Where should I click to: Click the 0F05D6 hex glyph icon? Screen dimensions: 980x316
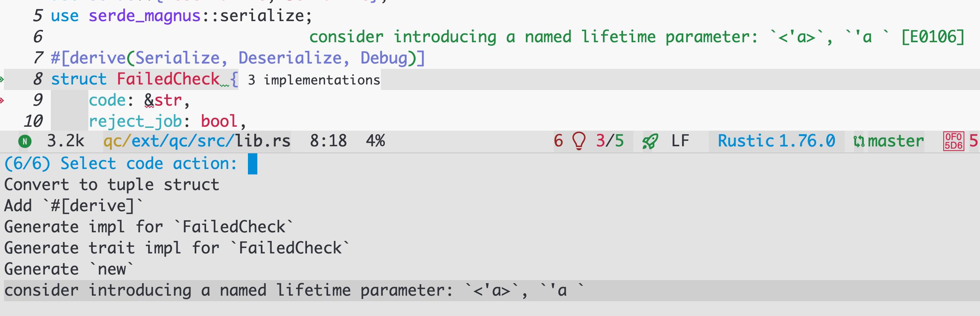pyautogui.click(x=953, y=141)
